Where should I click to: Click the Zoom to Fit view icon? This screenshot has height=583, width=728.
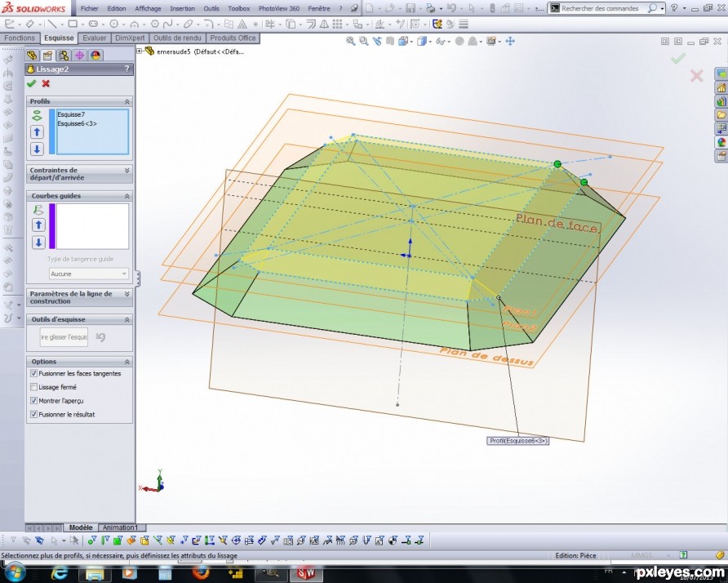coord(351,42)
